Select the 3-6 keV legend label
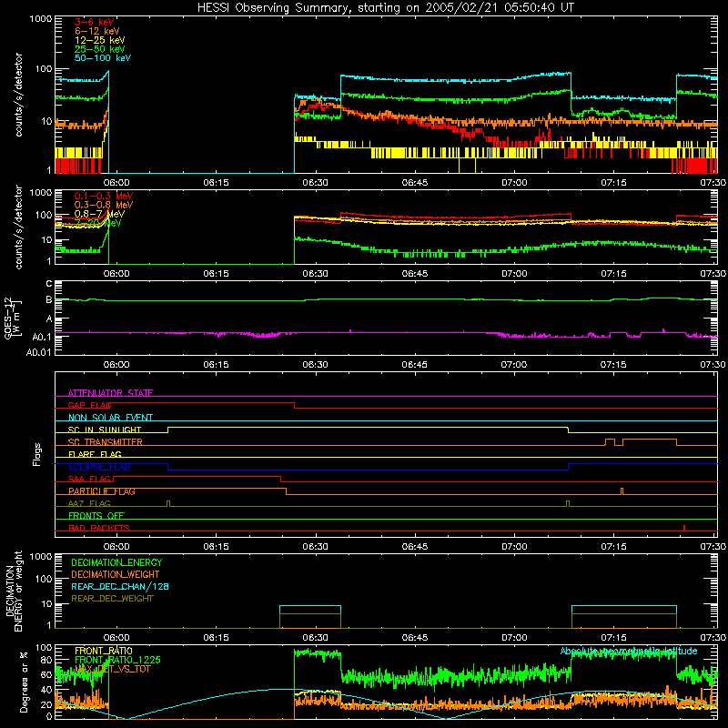Image resolution: width=728 pixels, height=728 pixels. point(95,22)
